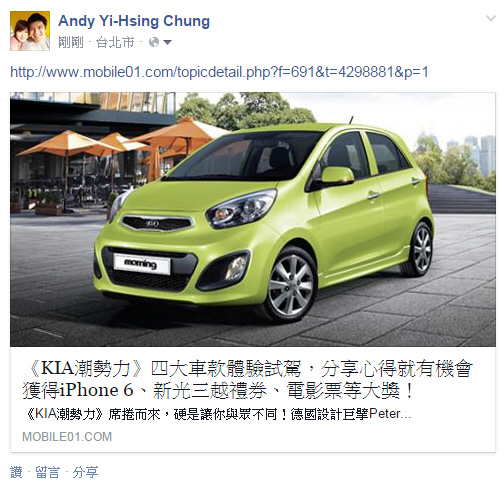The image size is (504, 486).
Task: Share the post via 分享
Action: pos(85,472)
